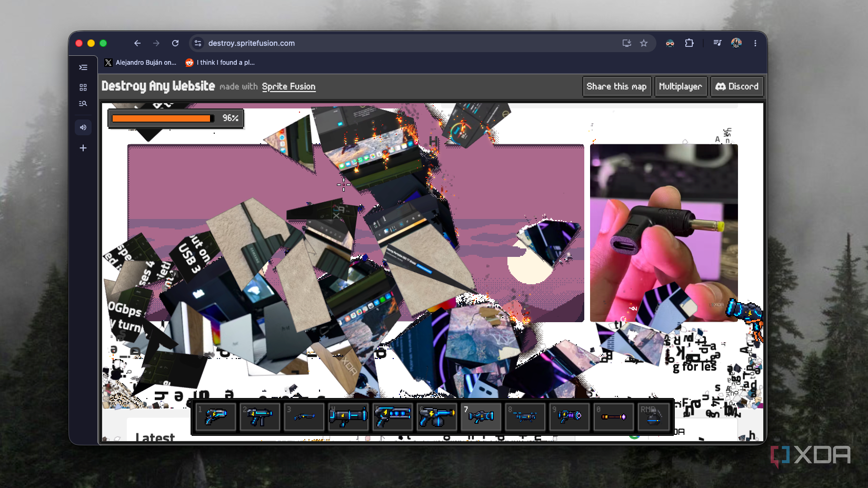Image resolution: width=868 pixels, height=488 pixels.
Task: Switch to Alejandro Buján tab
Action: pos(141,63)
